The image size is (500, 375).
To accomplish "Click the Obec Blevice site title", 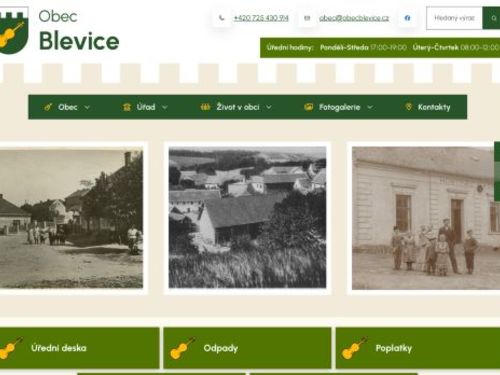I will (x=79, y=31).
